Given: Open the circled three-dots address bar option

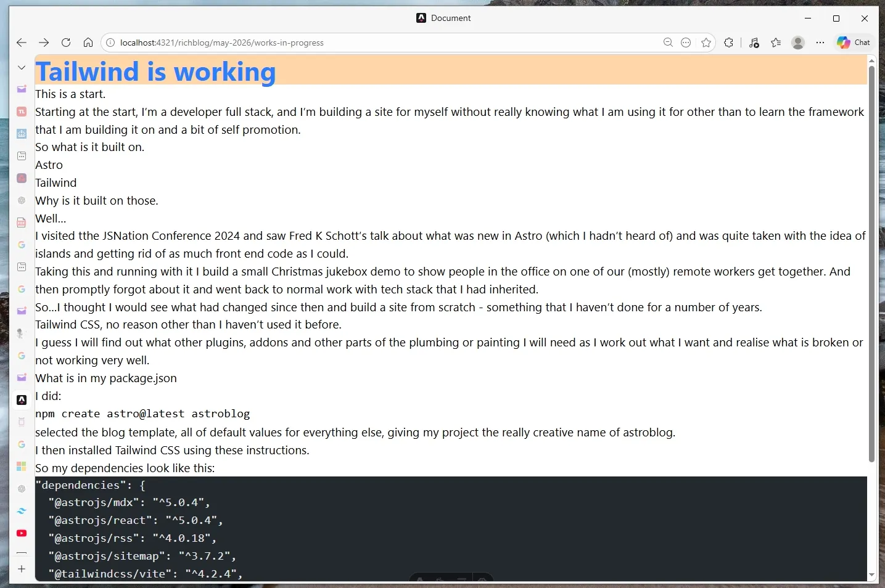Looking at the screenshot, I should point(686,43).
